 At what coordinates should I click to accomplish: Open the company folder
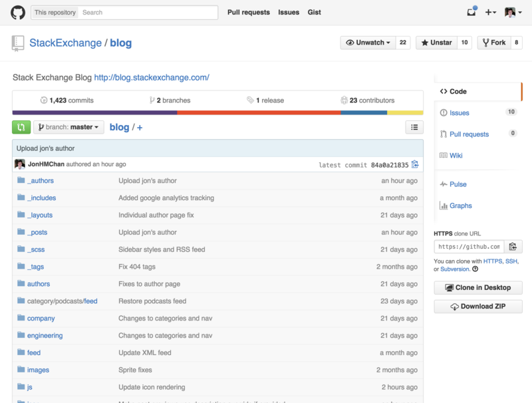point(41,319)
